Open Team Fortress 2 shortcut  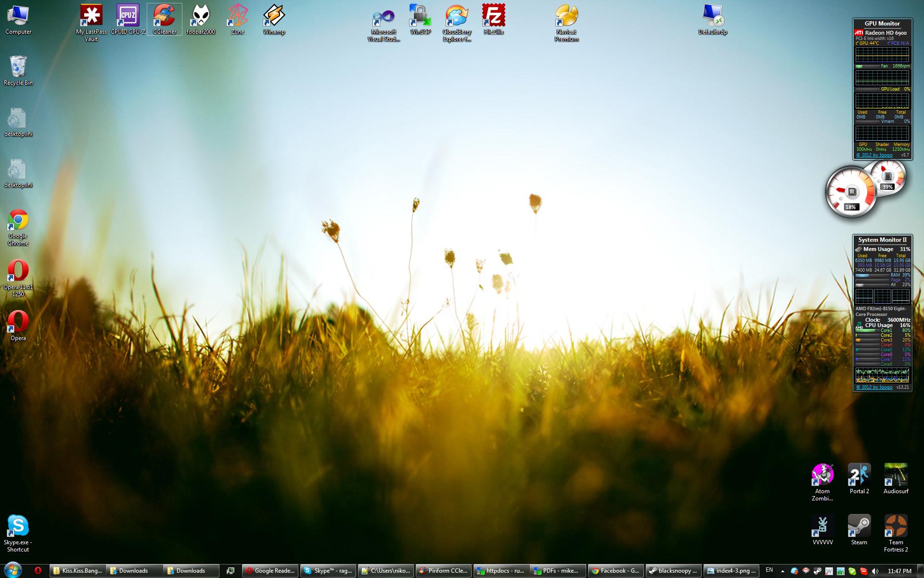(x=896, y=526)
